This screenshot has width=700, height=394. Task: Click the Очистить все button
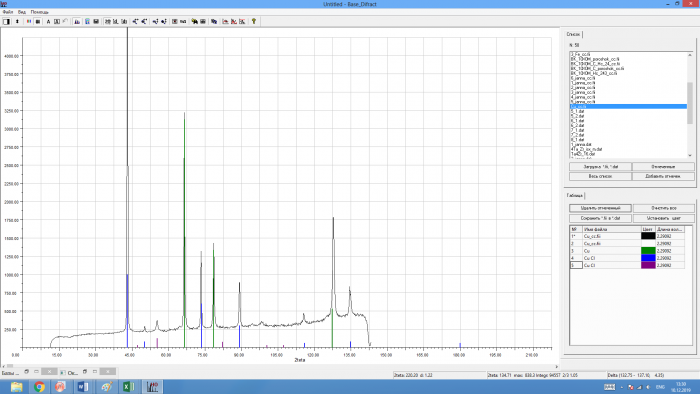pyautogui.click(x=663, y=208)
